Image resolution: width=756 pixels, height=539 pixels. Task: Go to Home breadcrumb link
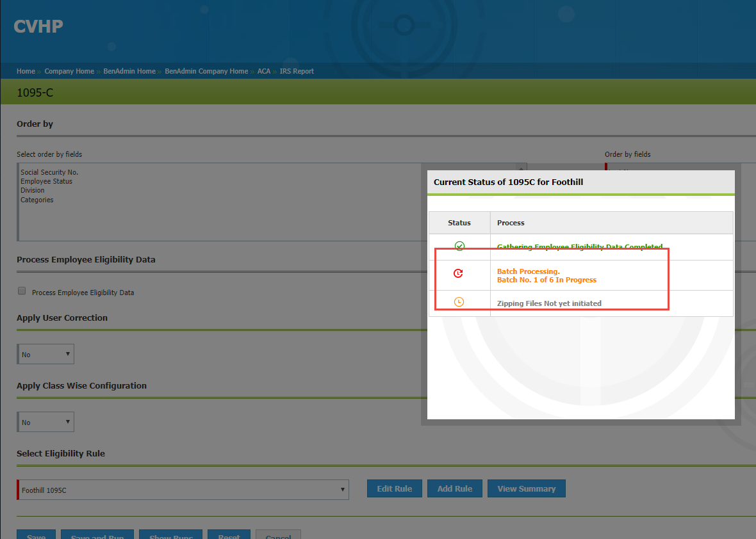(26, 71)
